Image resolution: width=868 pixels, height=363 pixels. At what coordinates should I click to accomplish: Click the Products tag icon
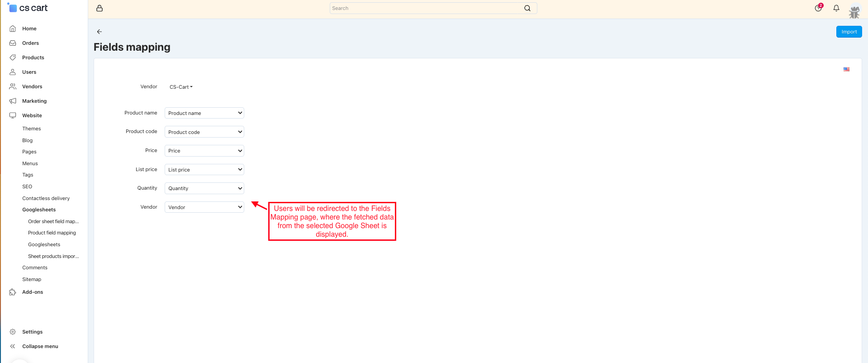(x=13, y=57)
